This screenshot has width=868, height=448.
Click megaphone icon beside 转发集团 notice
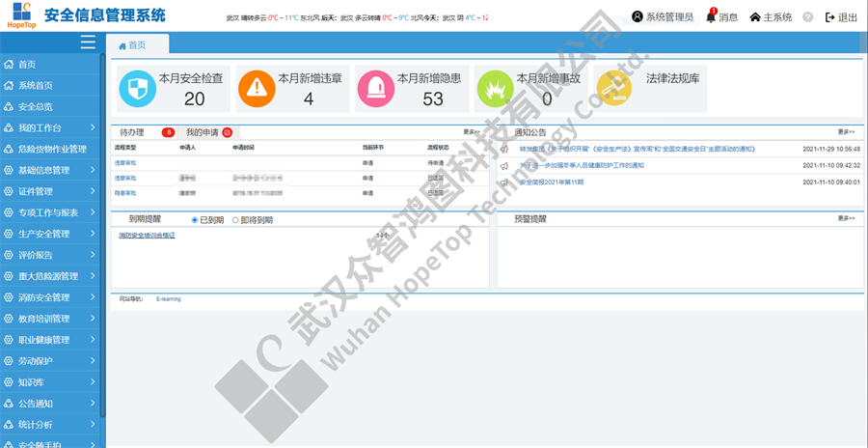[503, 149]
